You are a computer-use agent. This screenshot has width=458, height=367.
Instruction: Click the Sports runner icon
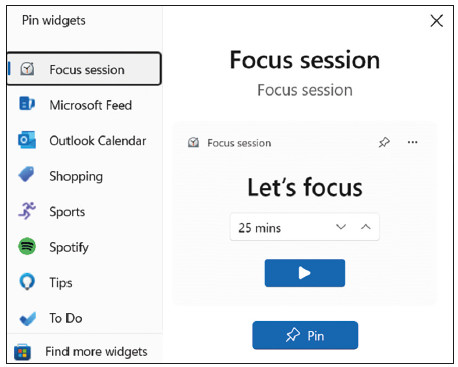(27, 211)
